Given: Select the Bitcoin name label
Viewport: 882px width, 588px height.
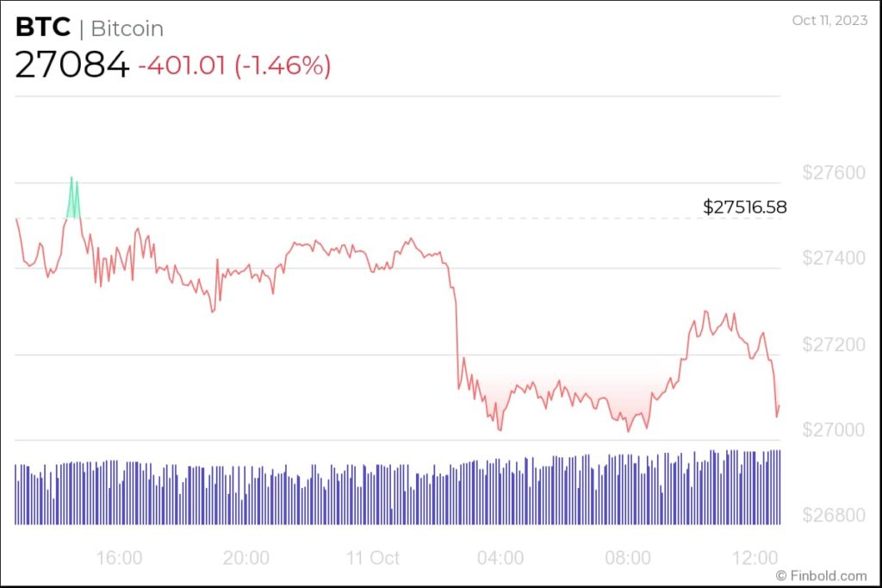Looking at the screenshot, I should [x=127, y=28].
